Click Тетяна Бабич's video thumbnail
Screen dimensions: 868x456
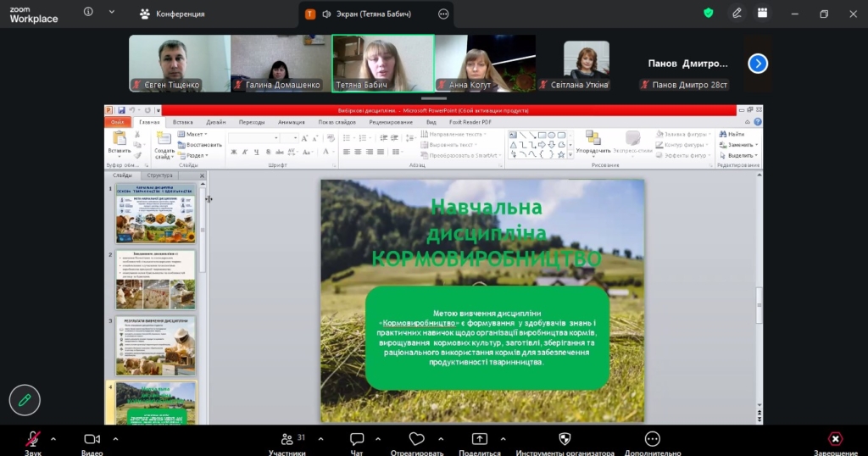(382, 62)
